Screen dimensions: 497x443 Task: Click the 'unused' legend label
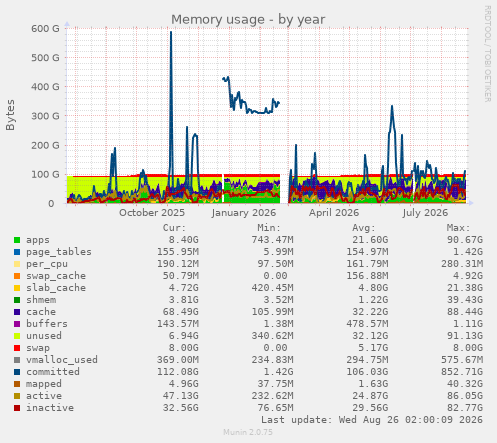pos(44,336)
